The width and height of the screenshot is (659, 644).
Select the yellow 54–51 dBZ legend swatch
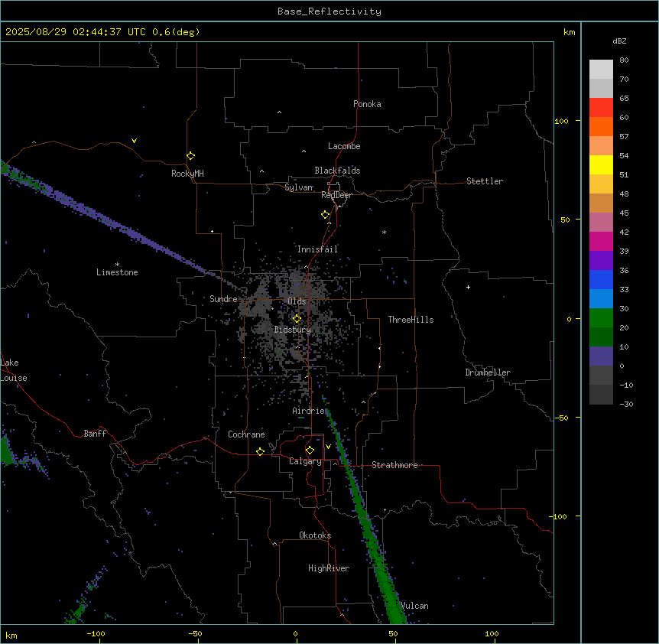(601, 164)
